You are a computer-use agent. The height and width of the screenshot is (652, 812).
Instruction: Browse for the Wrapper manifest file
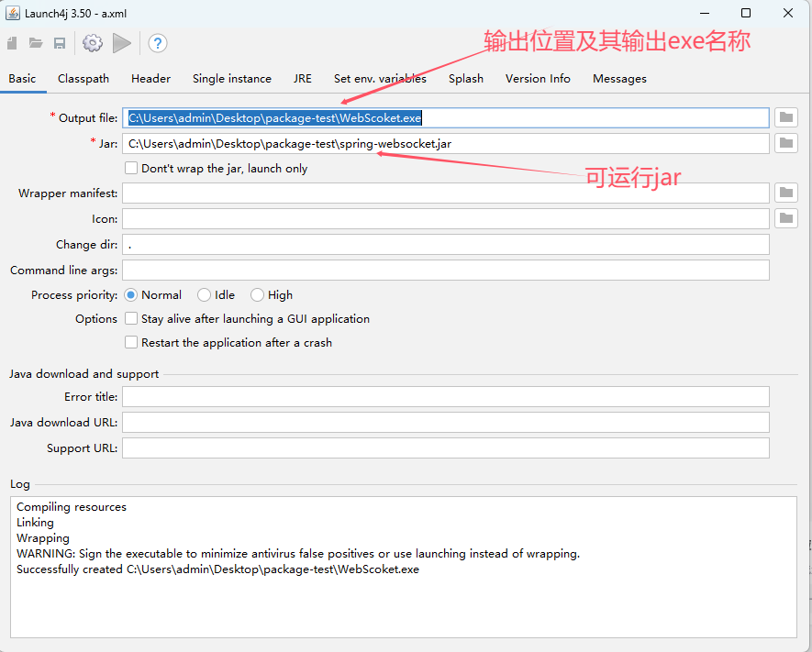click(x=786, y=193)
